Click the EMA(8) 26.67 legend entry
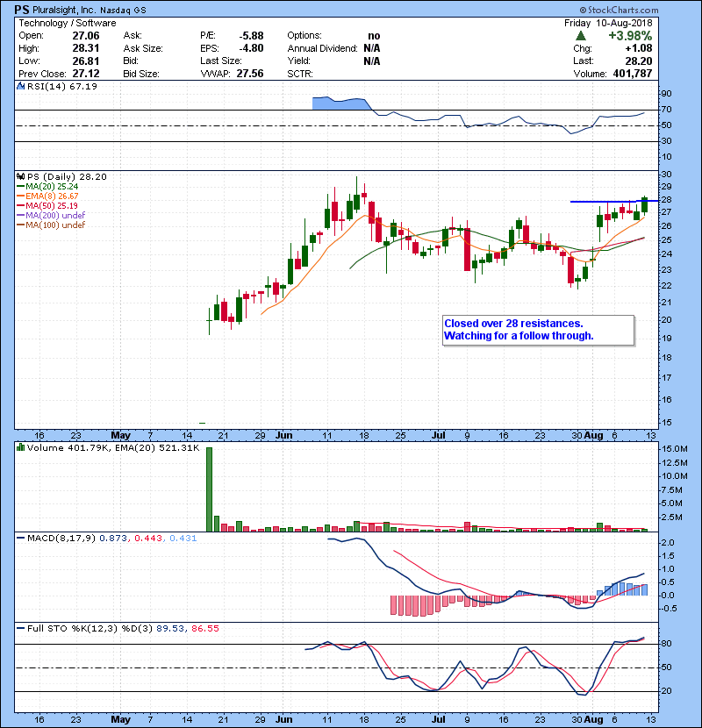 pos(47,196)
